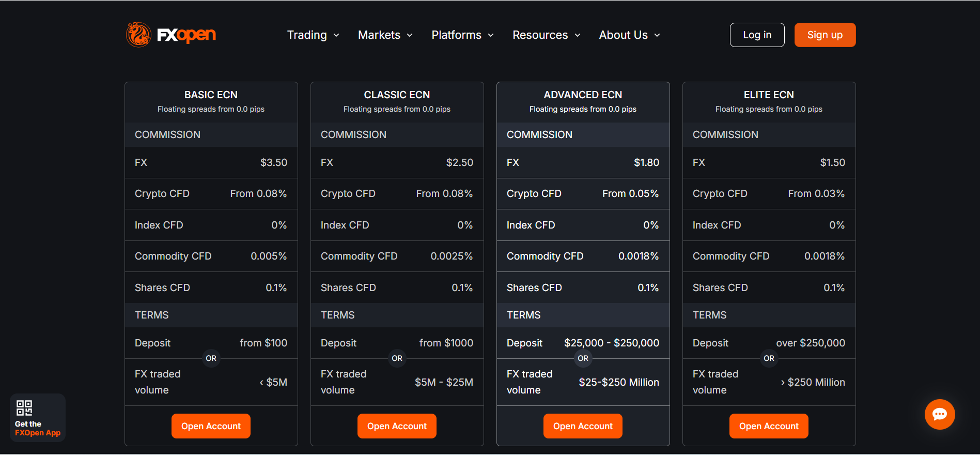980x455 pixels.
Task: Click Elite ECN 0.0018% commodity value
Action: click(x=825, y=256)
